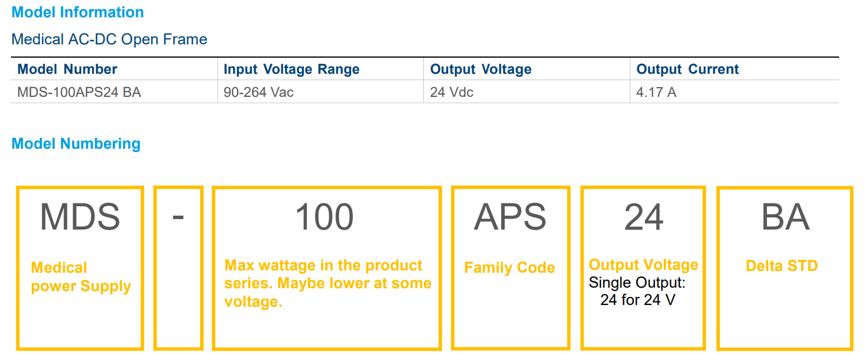Screen dimensions: 868x354
Task: Select the 4.17 A current value
Action: 656,92
